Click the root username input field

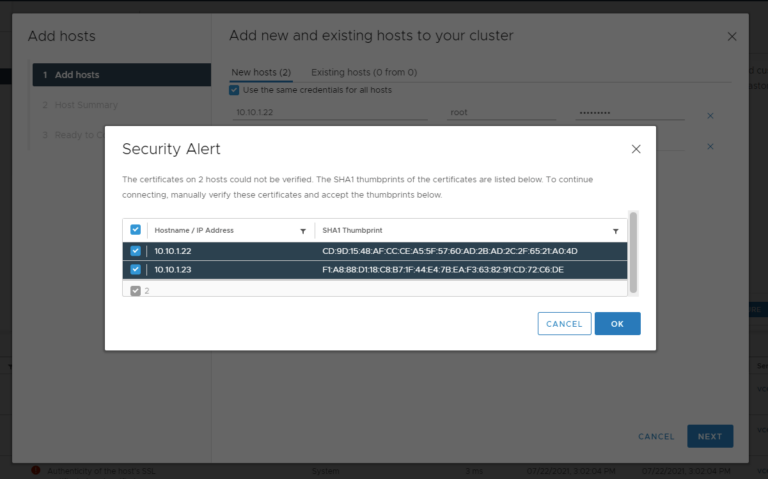[501, 113]
